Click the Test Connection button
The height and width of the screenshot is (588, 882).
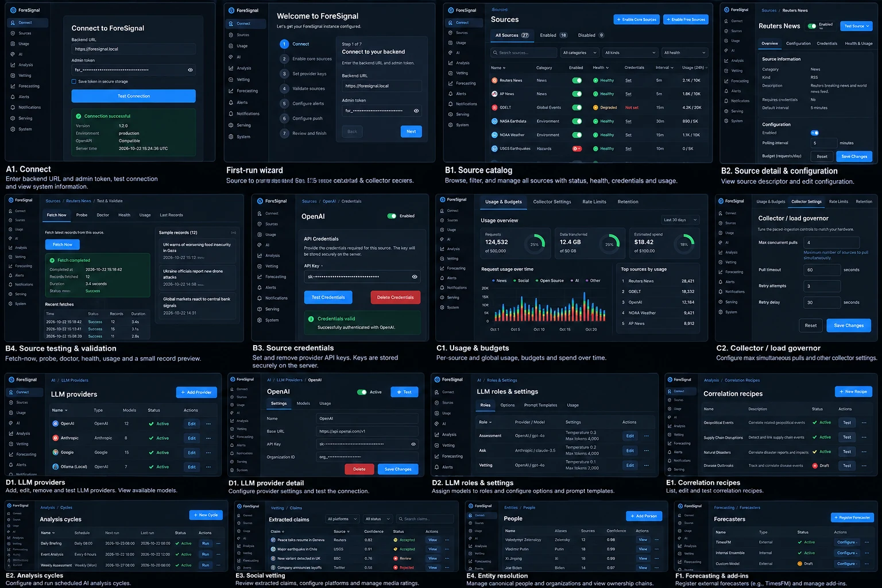(x=134, y=96)
